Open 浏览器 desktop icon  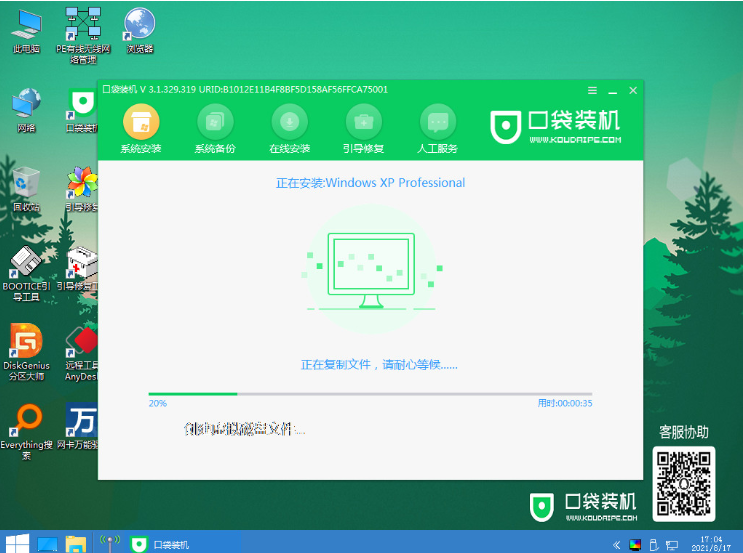pyautogui.click(x=139, y=31)
